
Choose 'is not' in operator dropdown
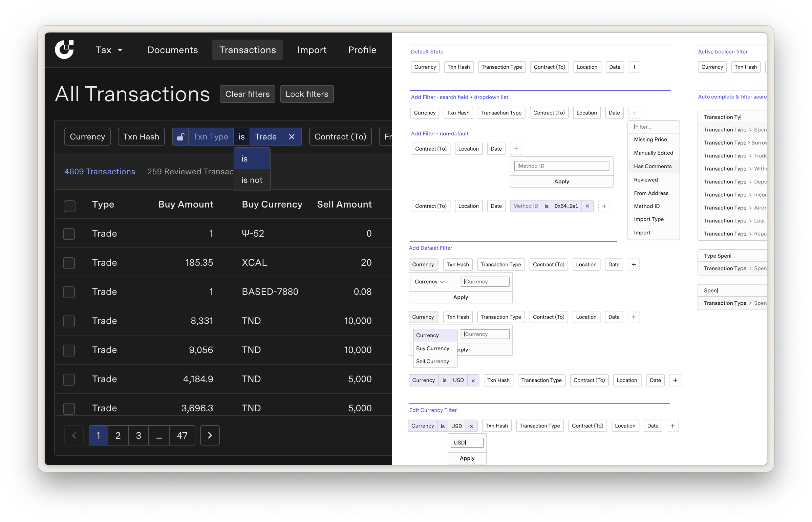click(x=252, y=180)
